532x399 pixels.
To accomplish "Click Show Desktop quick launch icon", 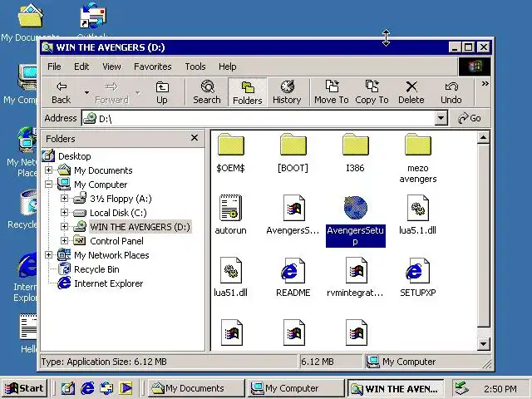I will (68, 388).
